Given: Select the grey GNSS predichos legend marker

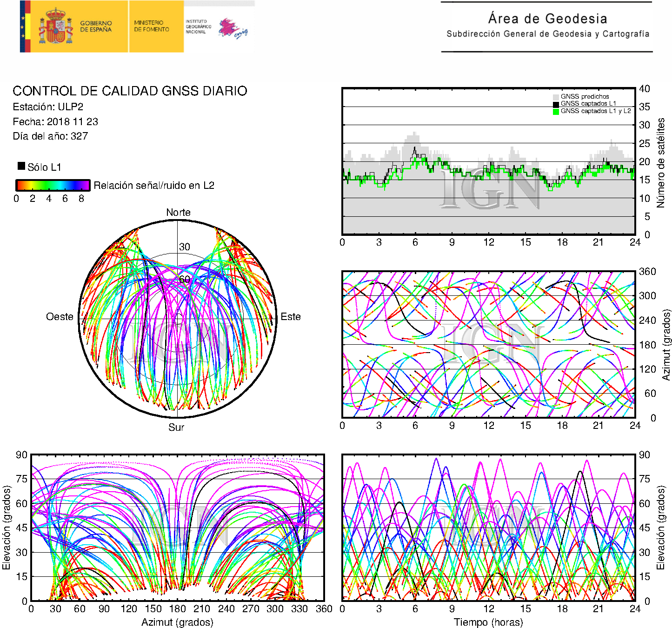Looking at the screenshot, I should coord(556,97).
